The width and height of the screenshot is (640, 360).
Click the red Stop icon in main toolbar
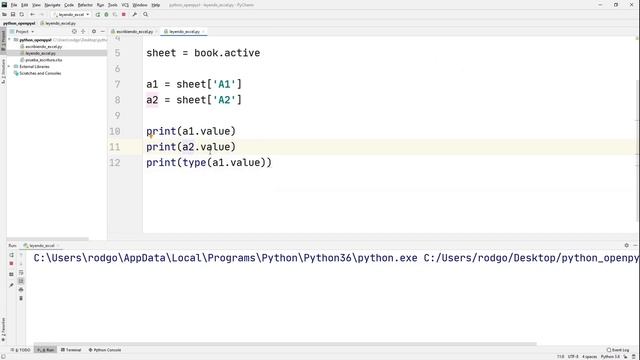(x=124, y=14)
